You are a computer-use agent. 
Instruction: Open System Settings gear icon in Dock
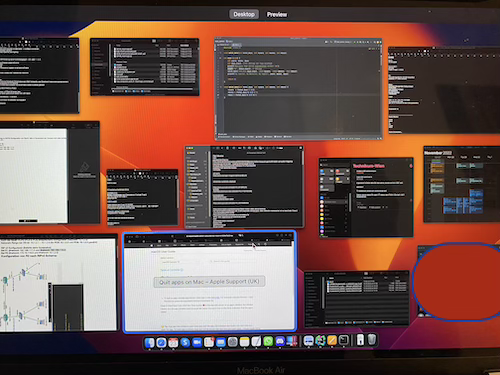(x=233, y=342)
